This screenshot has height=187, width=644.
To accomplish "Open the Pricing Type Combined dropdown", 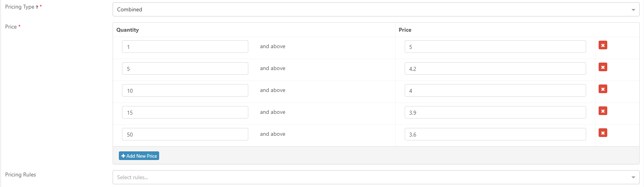I will 375,9.
